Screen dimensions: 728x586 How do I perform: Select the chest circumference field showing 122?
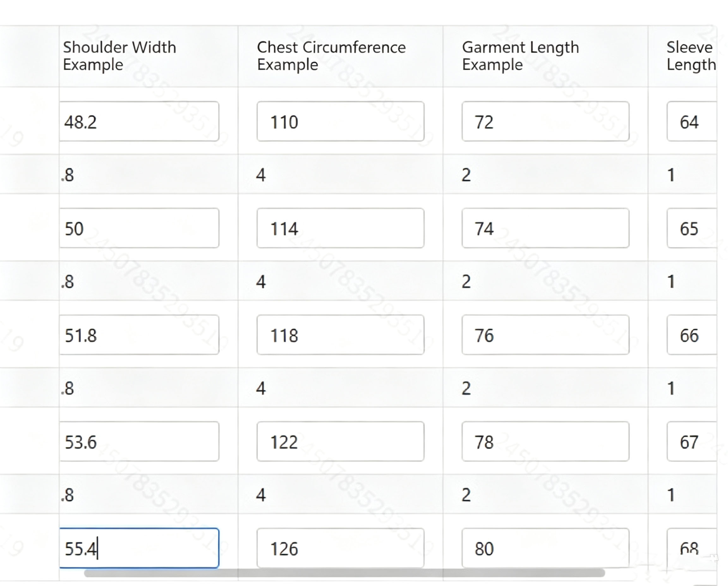(x=341, y=441)
